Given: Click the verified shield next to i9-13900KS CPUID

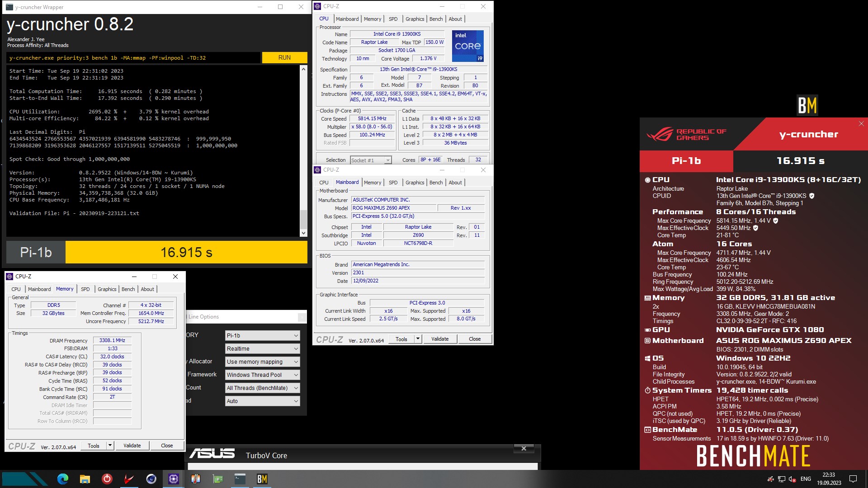Looking at the screenshot, I should coord(811,196).
